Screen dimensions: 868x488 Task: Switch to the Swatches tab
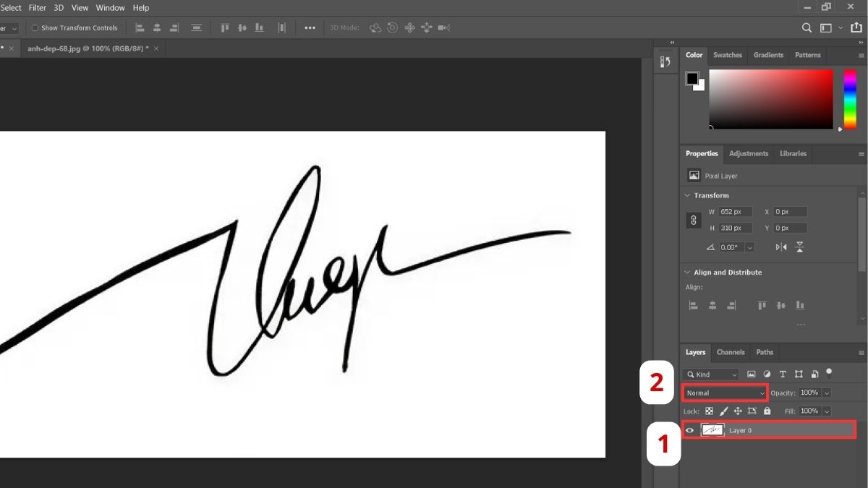tap(727, 55)
